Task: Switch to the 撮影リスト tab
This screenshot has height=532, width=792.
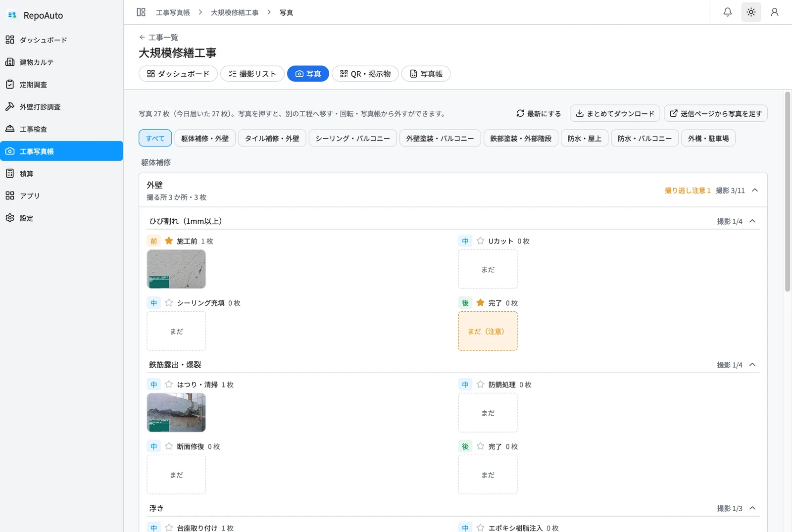Action: 252,74
